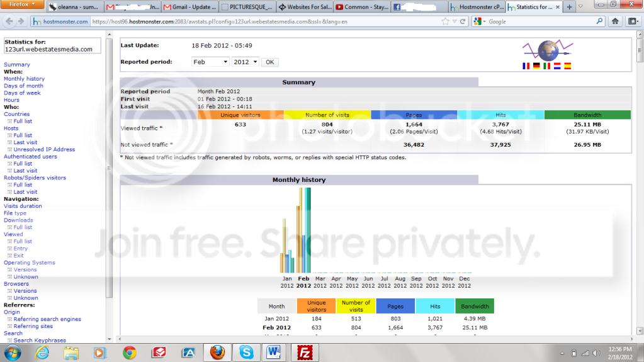Open the Search Keyphrases link

(x=40, y=340)
